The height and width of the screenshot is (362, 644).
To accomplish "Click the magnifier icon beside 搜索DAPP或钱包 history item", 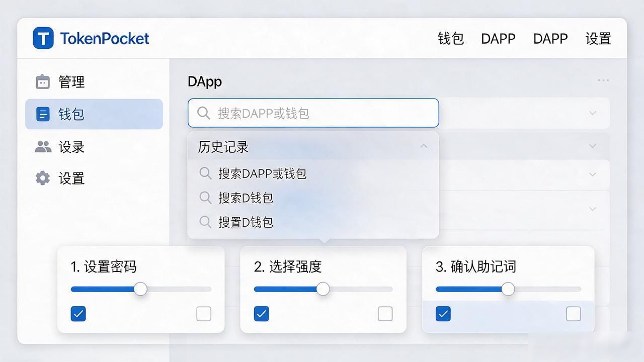I will tap(205, 173).
